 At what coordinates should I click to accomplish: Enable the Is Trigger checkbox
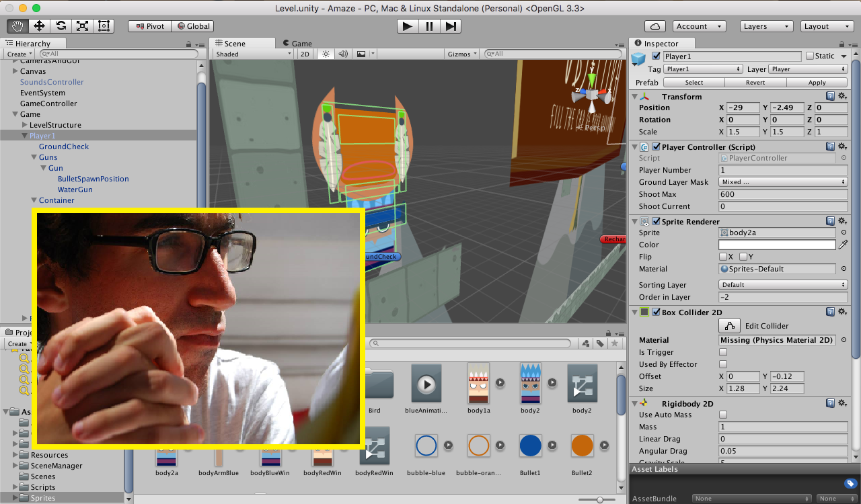pos(723,352)
